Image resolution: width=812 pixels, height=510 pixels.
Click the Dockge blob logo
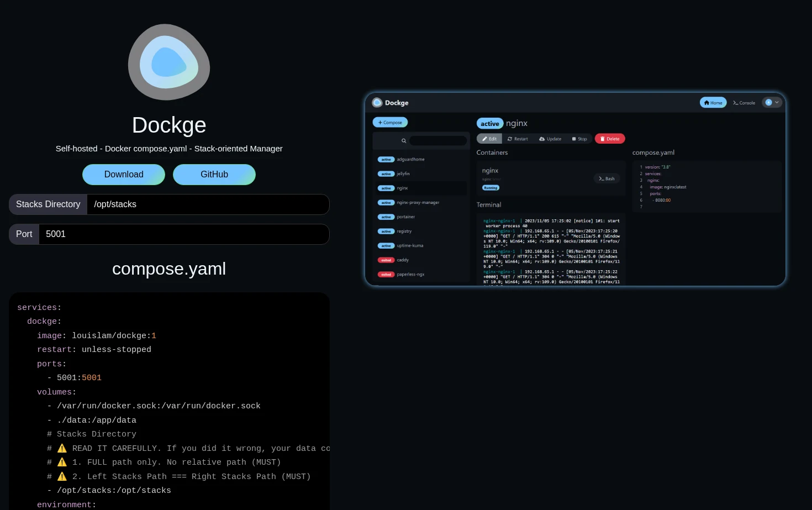pos(169,62)
